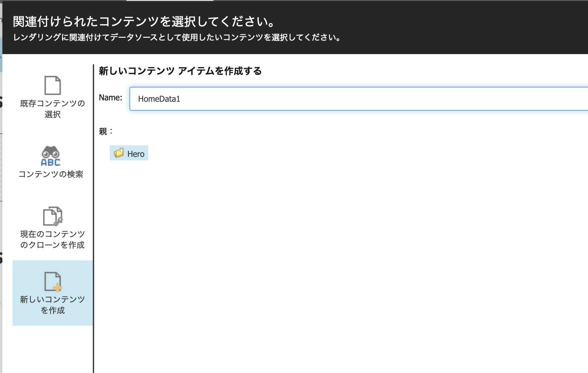Select the 新しいコンテンツを作成 icon

[x=53, y=282]
